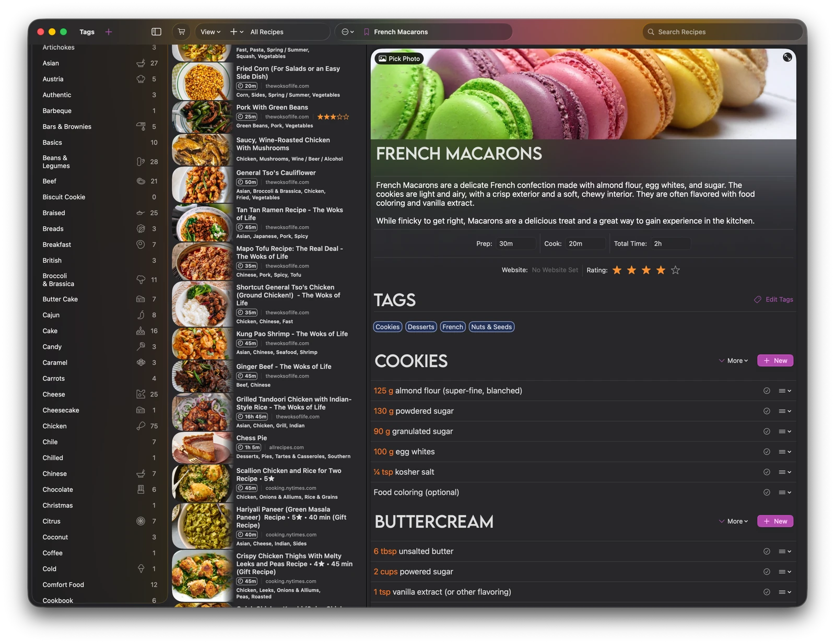835x644 pixels.
Task: Click the Beef tag steak icon
Action: coord(140,181)
